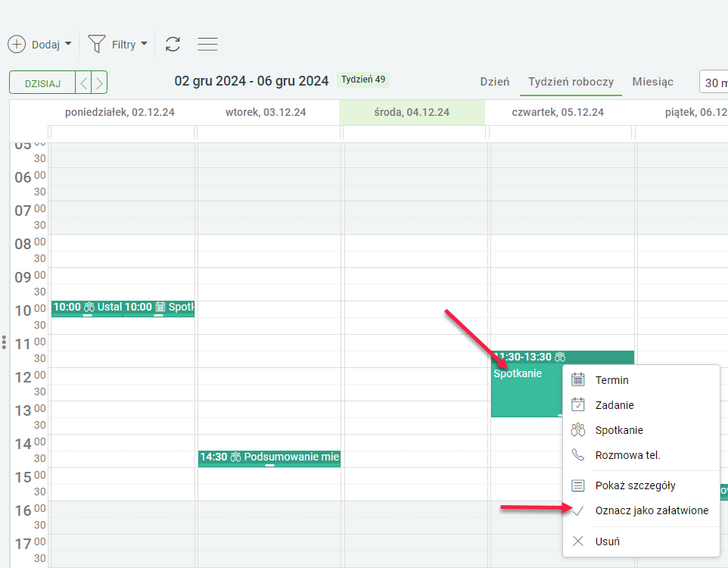This screenshot has height=568, width=728.
Task: Open the 30 min interval combo box
Action: click(714, 83)
